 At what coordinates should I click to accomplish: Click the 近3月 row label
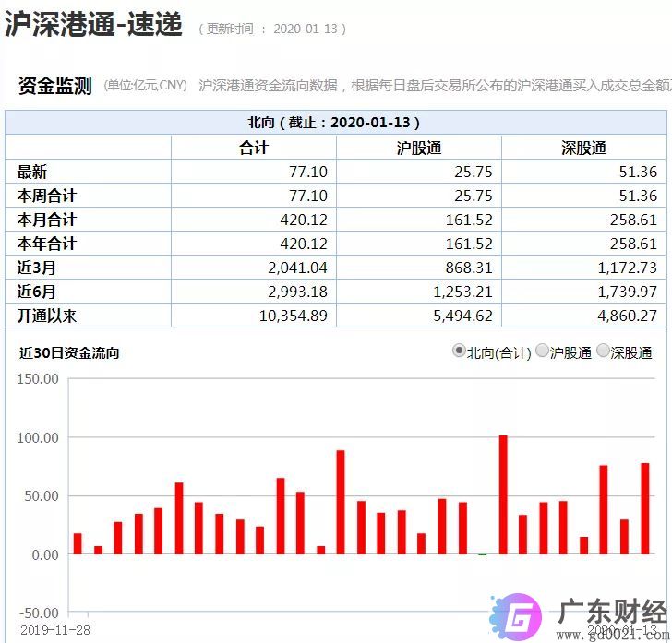(36, 268)
